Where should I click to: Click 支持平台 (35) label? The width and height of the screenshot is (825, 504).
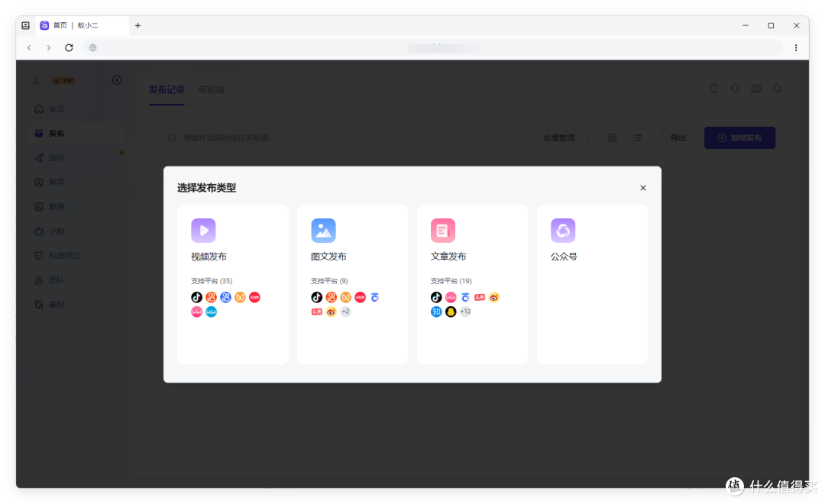(x=212, y=281)
